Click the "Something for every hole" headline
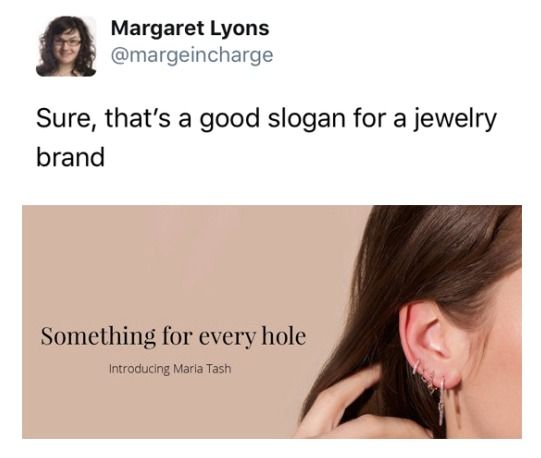 click(x=173, y=336)
